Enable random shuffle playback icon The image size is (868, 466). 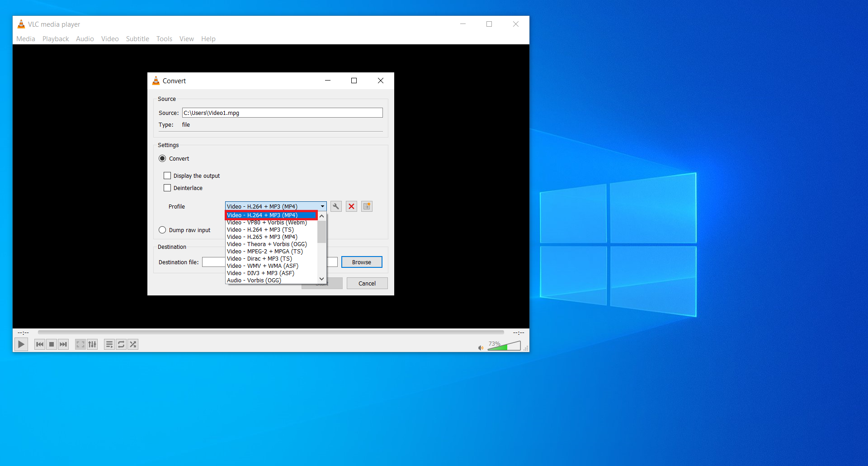click(133, 344)
